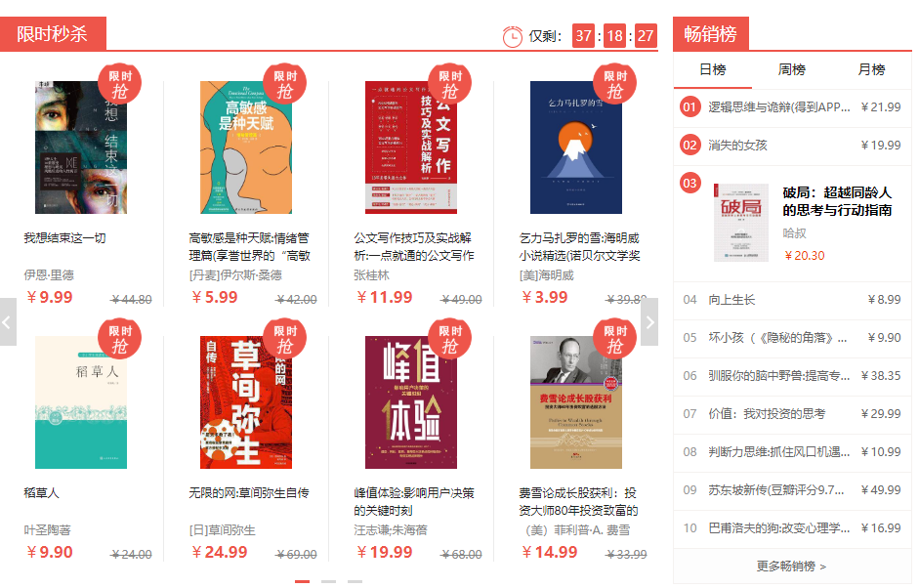Jump to the third carousel page indicator
Viewport: 919px width, 588px height.
point(355,581)
